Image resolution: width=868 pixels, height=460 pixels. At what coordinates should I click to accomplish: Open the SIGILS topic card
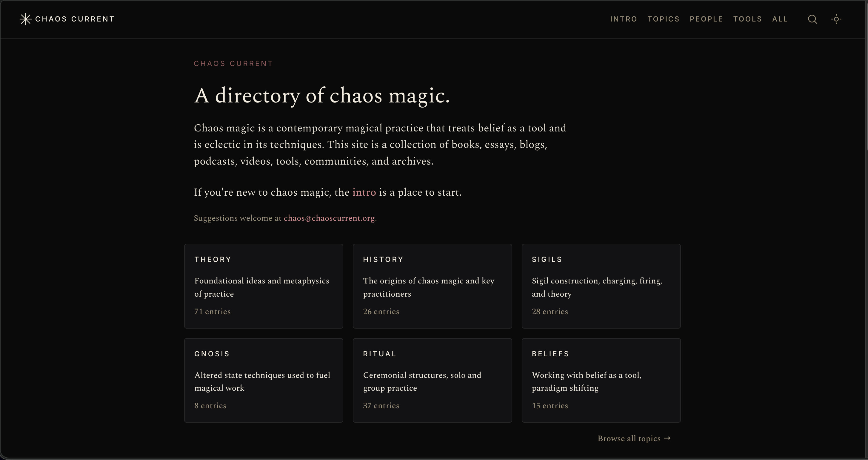[601, 286]
